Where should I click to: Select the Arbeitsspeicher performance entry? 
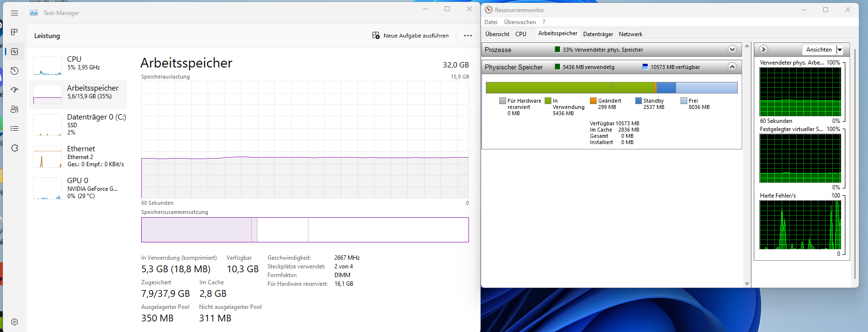78,94
